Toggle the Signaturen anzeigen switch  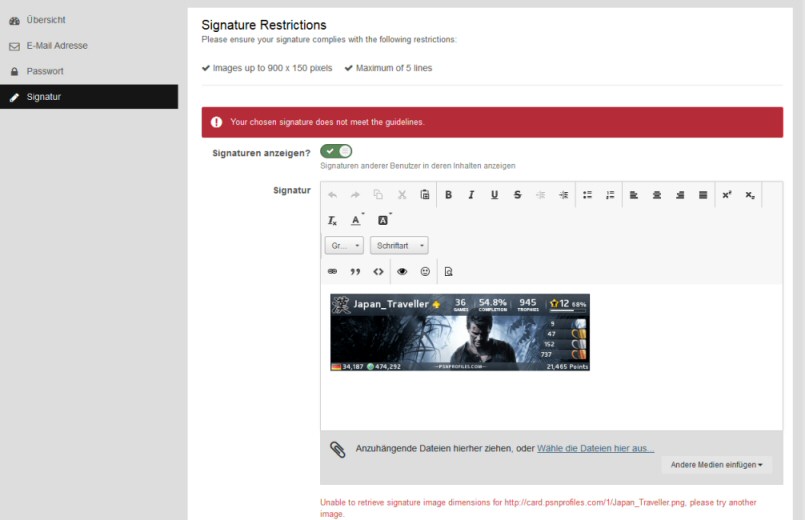336,151
